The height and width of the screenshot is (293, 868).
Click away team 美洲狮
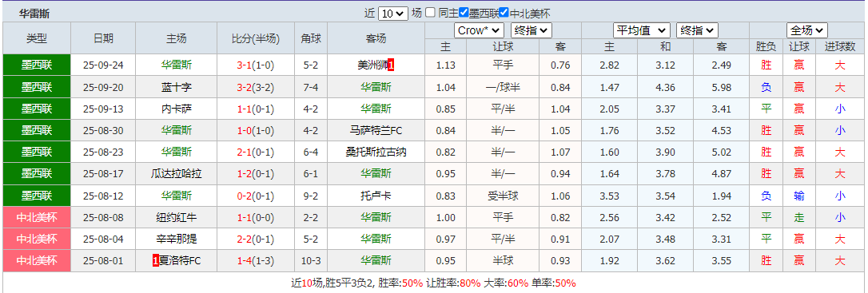point(372,65)
